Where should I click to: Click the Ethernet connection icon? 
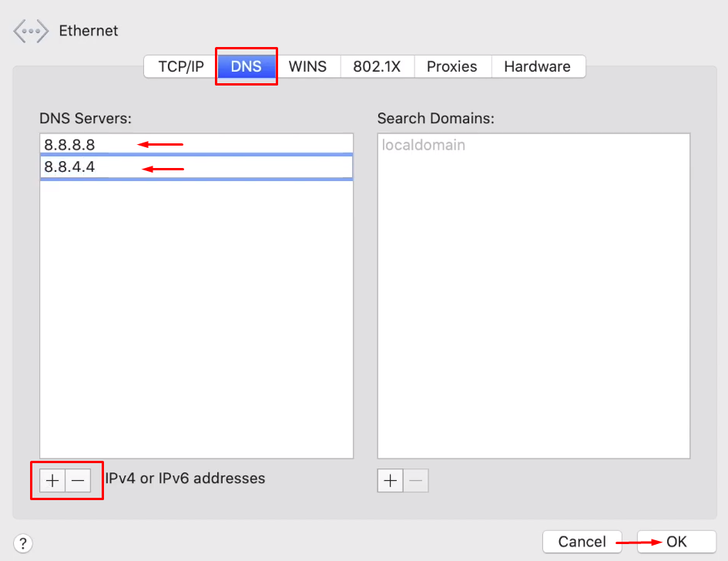(31, 31)
